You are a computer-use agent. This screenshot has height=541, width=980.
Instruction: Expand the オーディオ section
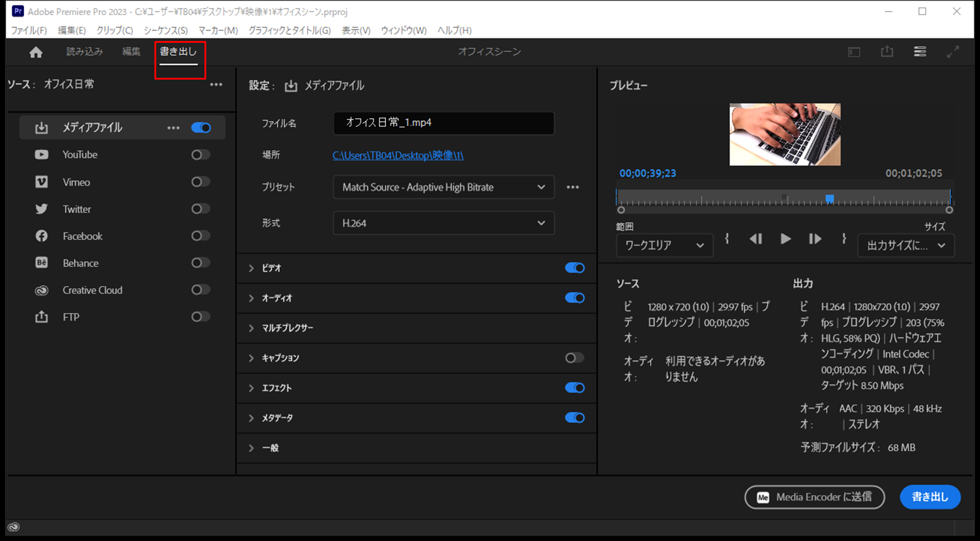[251, 298]
